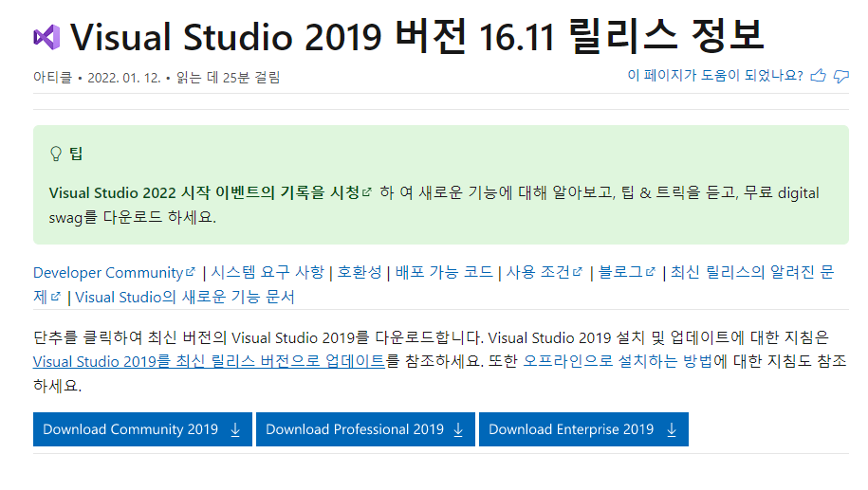Open the 사용 조건 link
This screenshot has height=490, width=868.
[545, 273]
